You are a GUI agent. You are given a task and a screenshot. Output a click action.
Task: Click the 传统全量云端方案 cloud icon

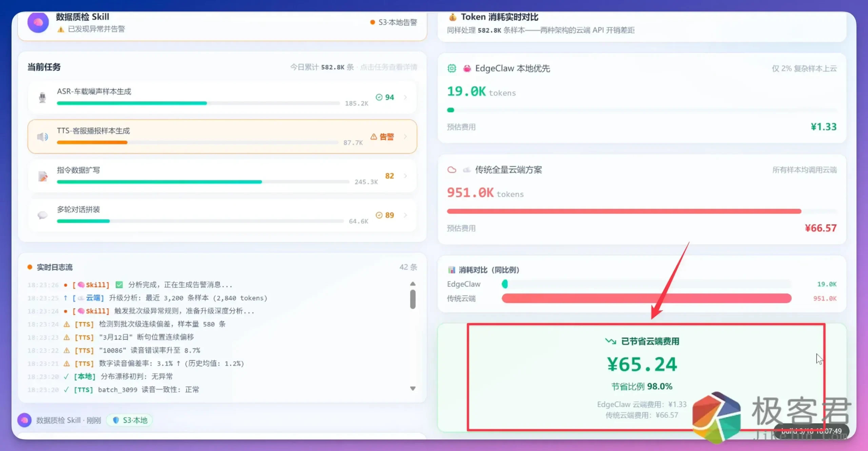click(x=452, y=170)
